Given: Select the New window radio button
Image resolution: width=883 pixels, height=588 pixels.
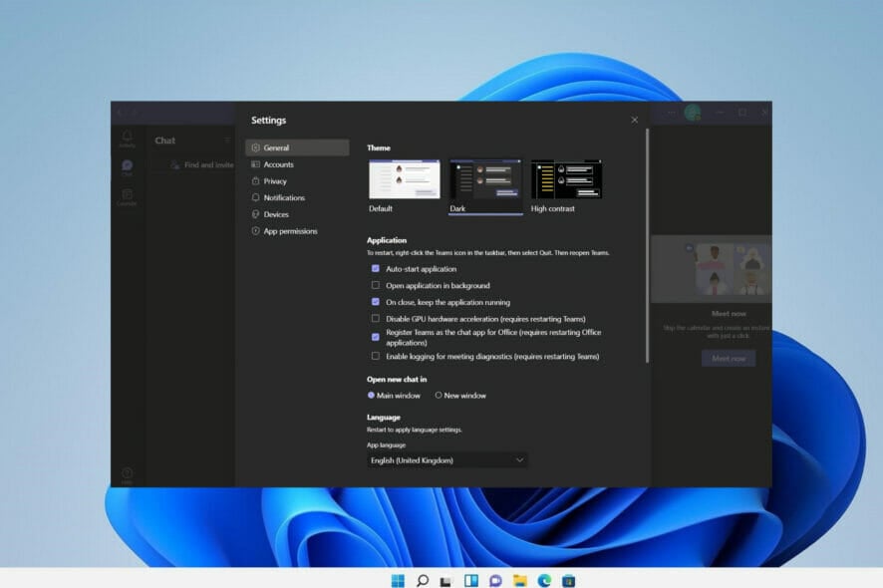Looking at the screenshot, I should coord(438,395).
